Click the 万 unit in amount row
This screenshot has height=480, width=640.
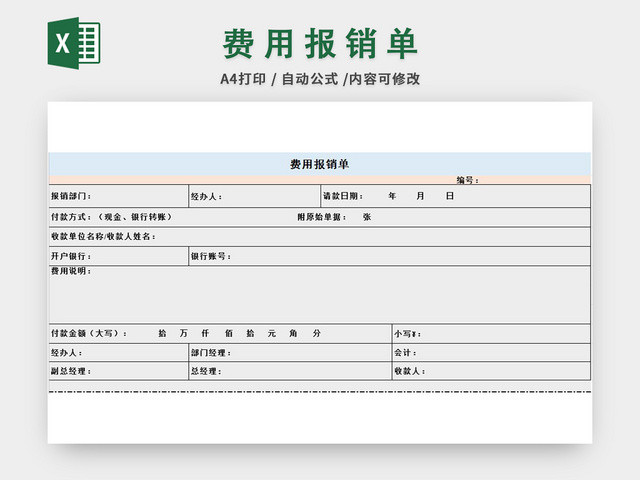pos(184,333)
